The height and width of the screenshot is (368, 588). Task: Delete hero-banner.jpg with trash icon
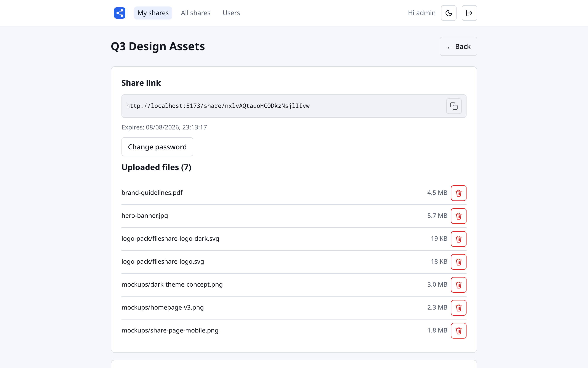pyautogui.click(x=459, y=216)
